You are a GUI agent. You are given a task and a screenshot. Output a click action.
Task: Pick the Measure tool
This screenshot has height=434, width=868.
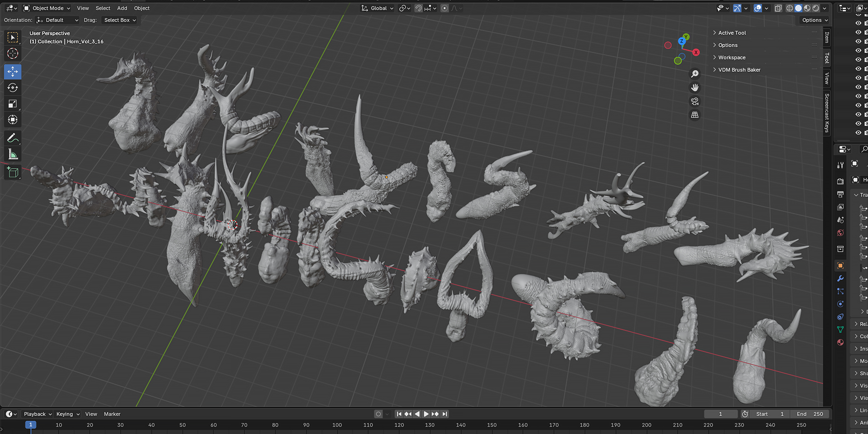(x=12, y=154)
